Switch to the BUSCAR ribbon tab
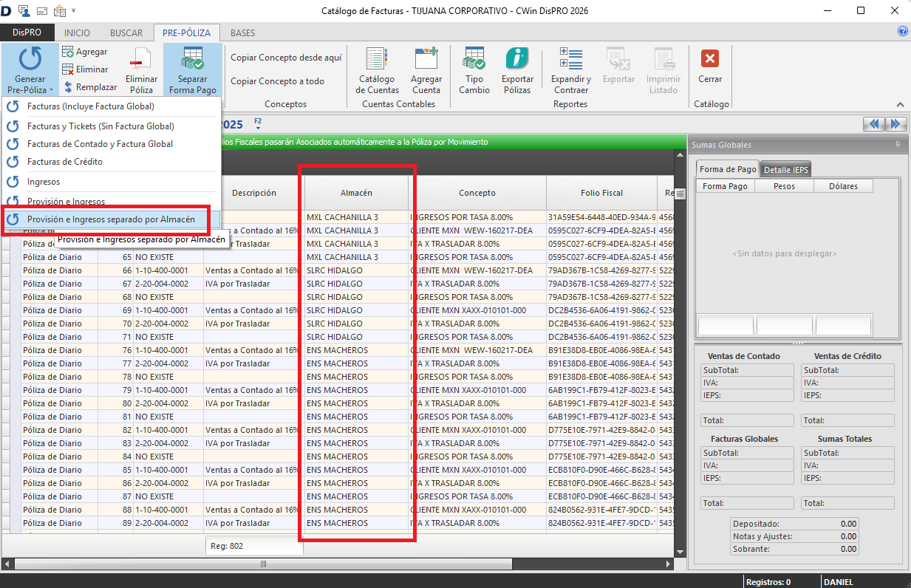The image size is (911, 588). tap(126, 33)
